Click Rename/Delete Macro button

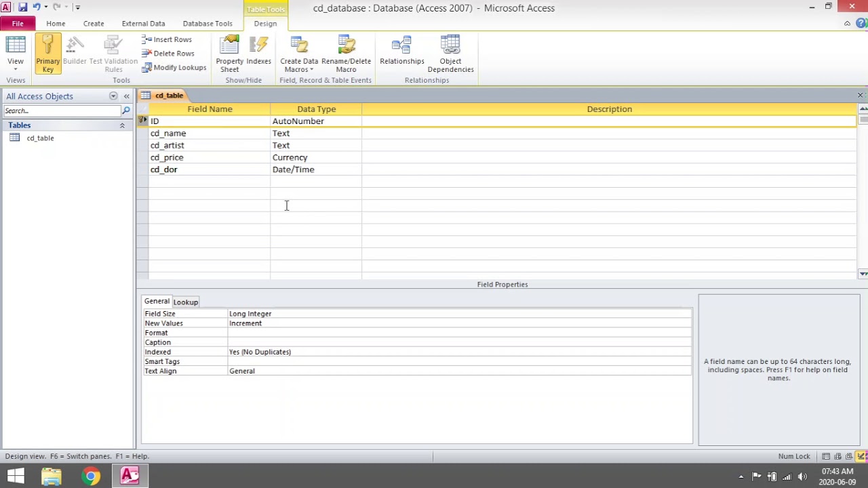346,54
